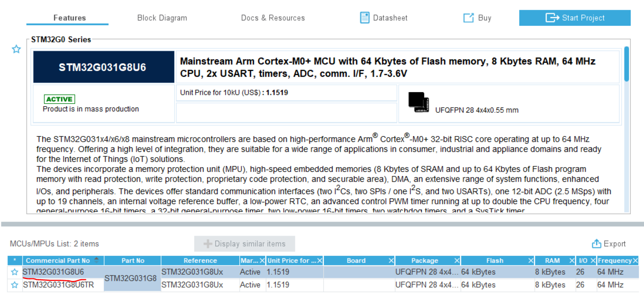The width and height of the screenshot is (644, 308).
Task: Click the Export button
Action: 609,244
